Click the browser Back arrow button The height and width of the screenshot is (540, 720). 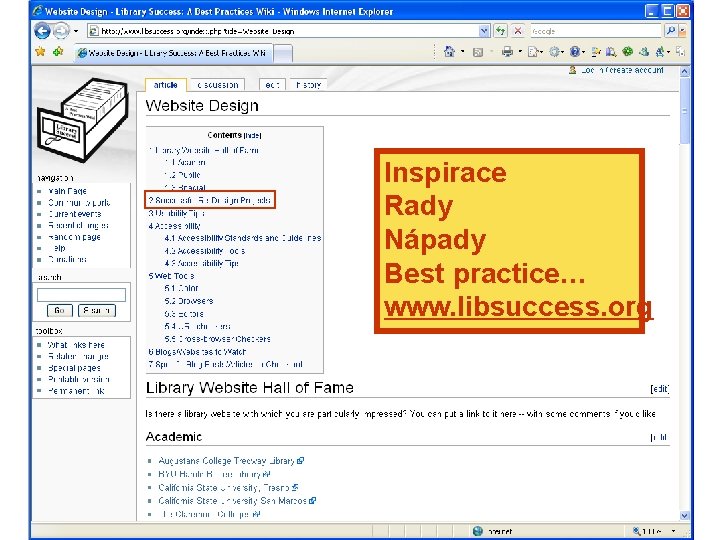click(42, 31)
